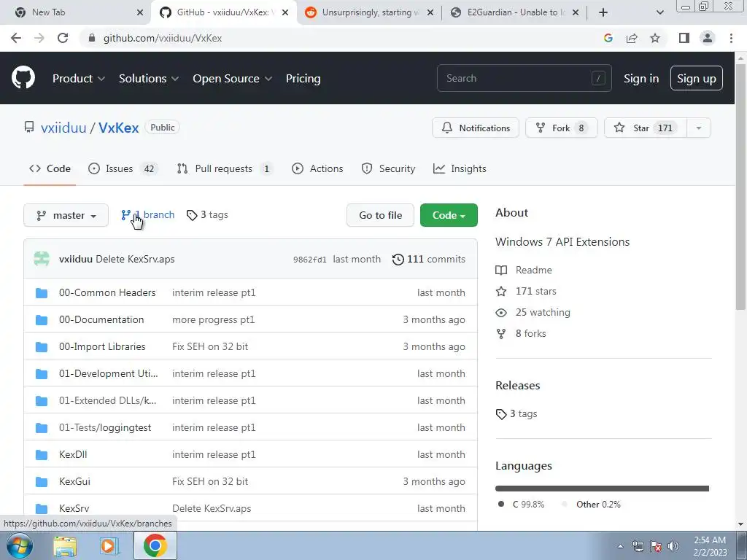Image resolution: width=747 pixels, height=560 pixels.
Task: Open a new browser tab with plus
Action: pyautogui.click(x=603, y=12)
